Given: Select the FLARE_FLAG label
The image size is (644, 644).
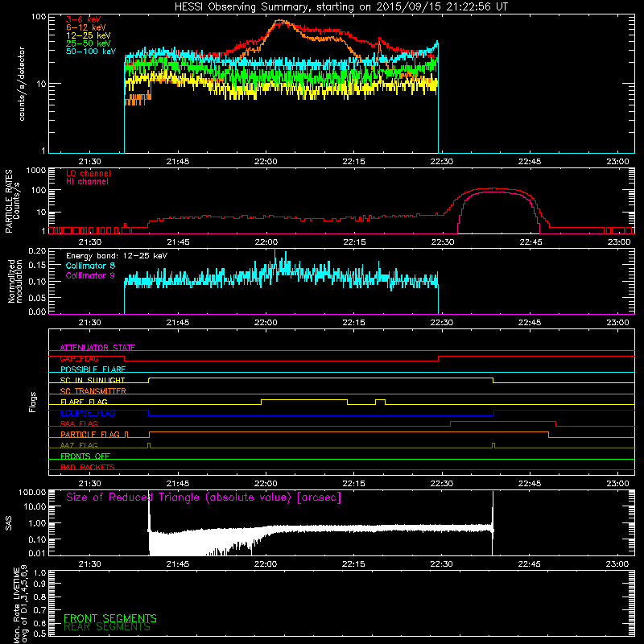Looking at the screenshot, I should [84, 402].
